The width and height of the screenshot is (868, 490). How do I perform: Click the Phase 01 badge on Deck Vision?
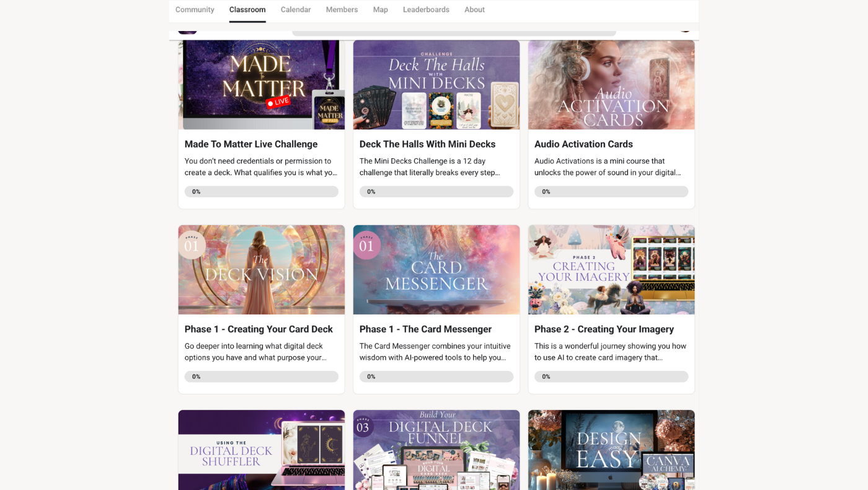click(192, 245)
